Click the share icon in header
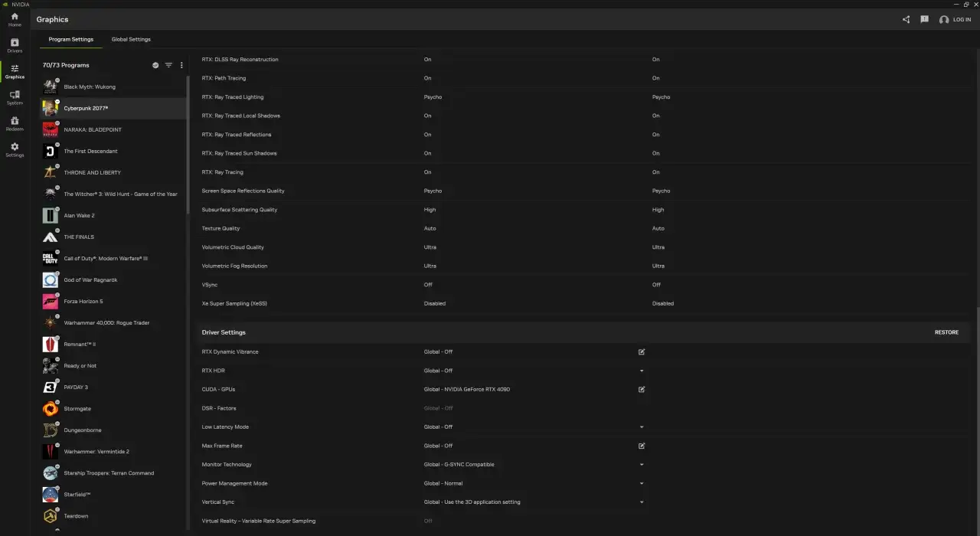980x536 pixels. tap(906, 19)
